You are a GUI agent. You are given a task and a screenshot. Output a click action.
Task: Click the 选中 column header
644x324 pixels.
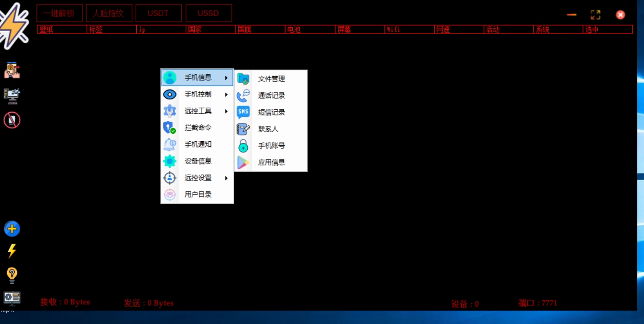coord(607,29)
